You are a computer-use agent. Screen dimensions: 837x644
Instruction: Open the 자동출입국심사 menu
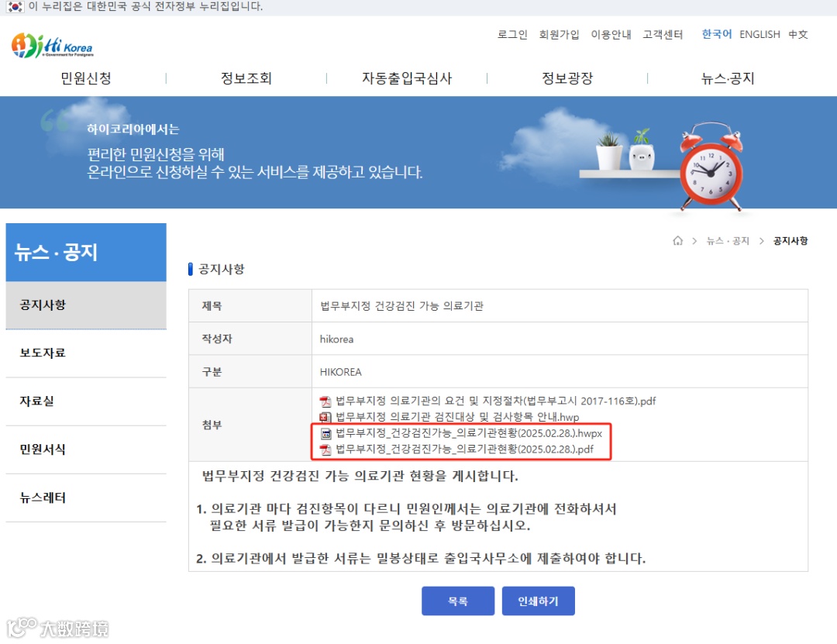coord(407,78)
